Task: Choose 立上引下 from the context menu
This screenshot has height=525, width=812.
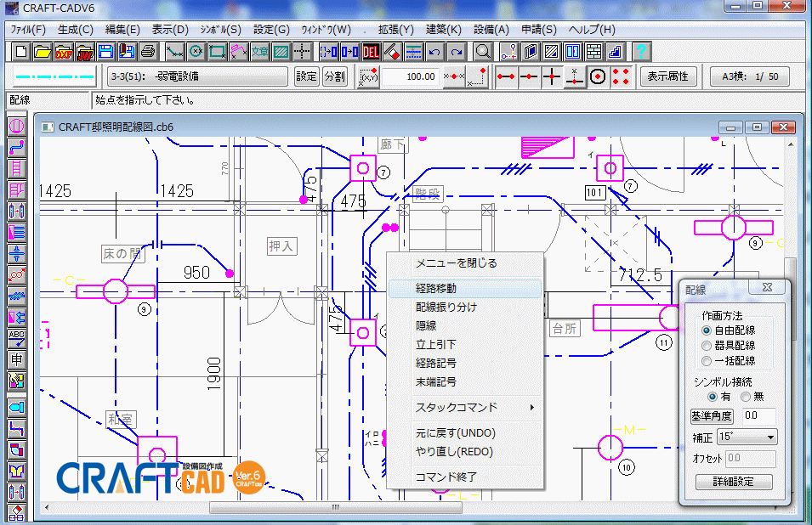Action: (x=465, y=345)
